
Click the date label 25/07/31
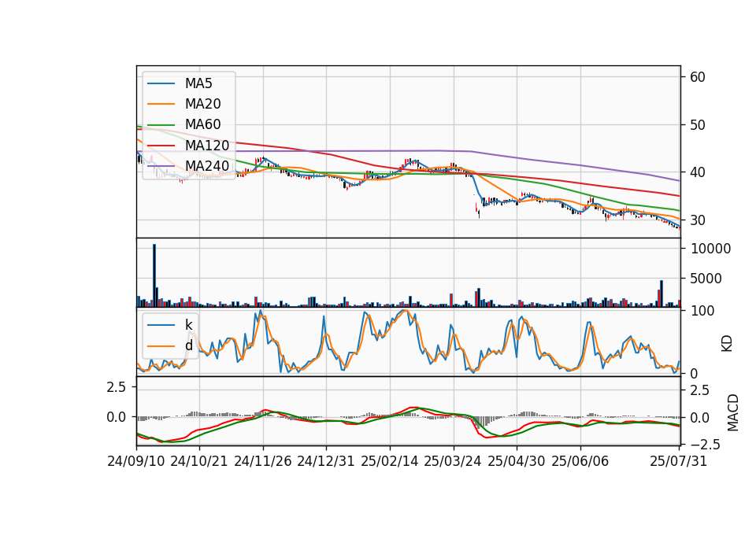[x=678, y=461]
